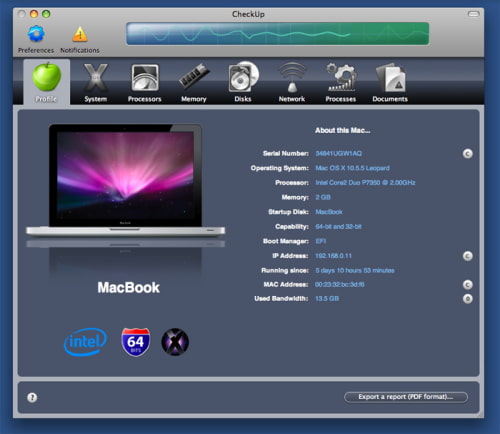
Task: Click the copy icon beside IP Address
Action: pos(468,256)
